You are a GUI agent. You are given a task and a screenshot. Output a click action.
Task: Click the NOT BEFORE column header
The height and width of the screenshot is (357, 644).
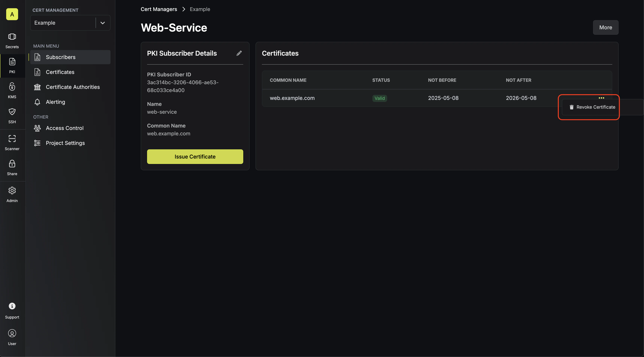pos(442,80)
